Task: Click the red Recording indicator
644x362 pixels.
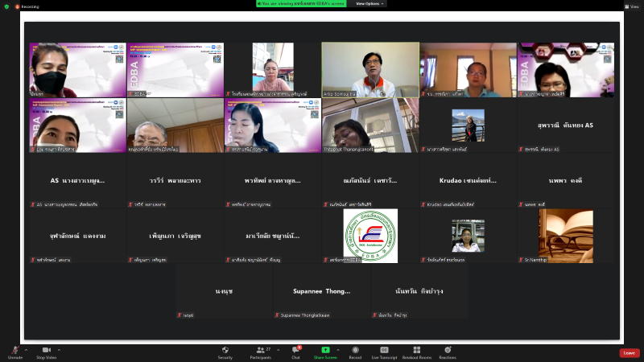Action: click(27, 6)
